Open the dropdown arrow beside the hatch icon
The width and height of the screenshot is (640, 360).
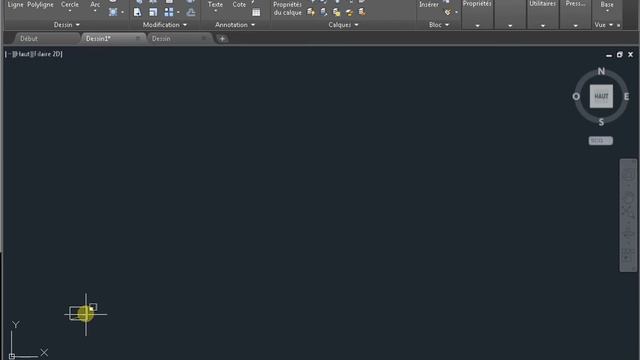point(122,12)
